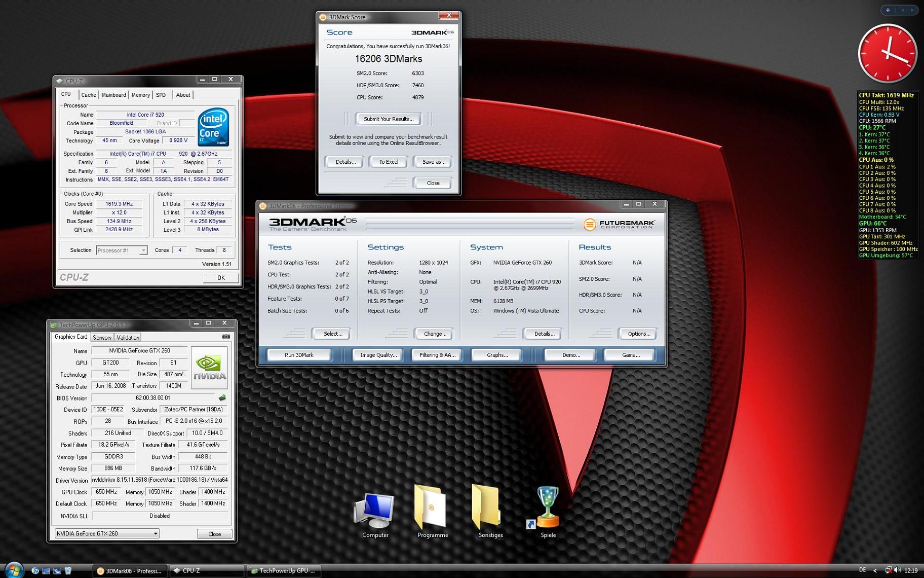Click CPU-Z taskbar button
924x578 pixels.
[206, 571]
